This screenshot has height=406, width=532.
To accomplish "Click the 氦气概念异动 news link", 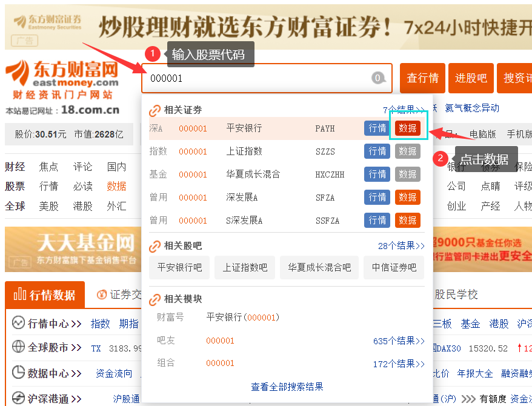I will point(472,108).
